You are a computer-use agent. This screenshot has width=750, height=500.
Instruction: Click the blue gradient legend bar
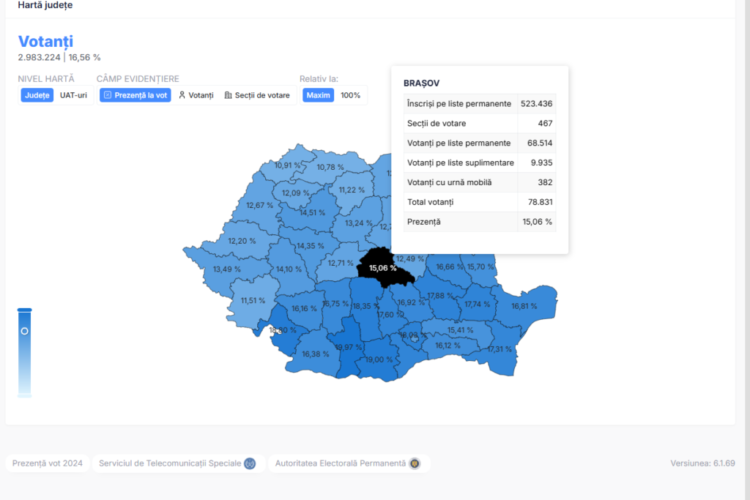(24, 353)
